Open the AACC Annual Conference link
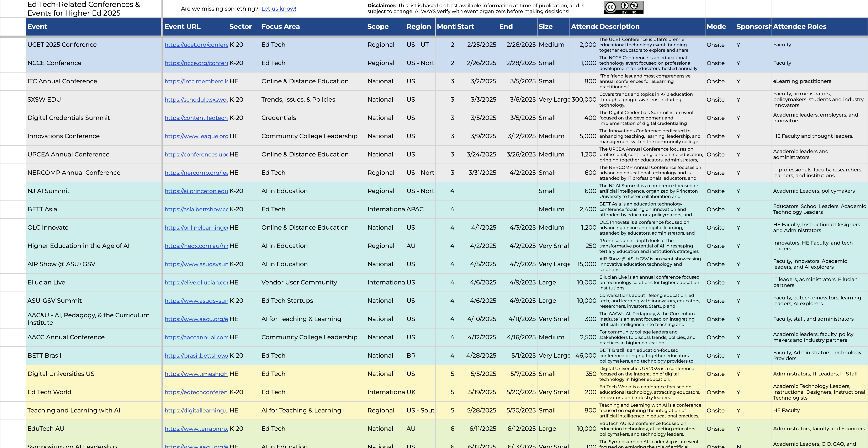 (196, 337)
